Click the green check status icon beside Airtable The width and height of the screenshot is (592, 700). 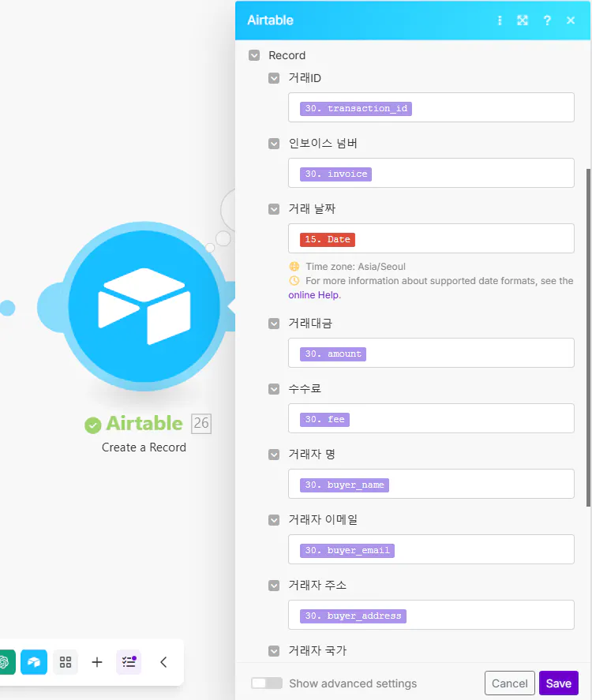[x=93, y=425]
